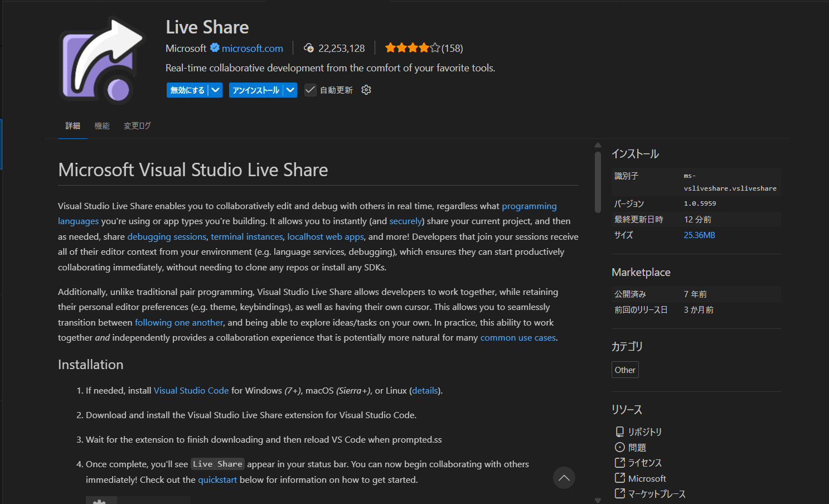829x504 pixels.
Task: Expand the 無効にする dropdown arrow
Action: click(x=215, y=90)
